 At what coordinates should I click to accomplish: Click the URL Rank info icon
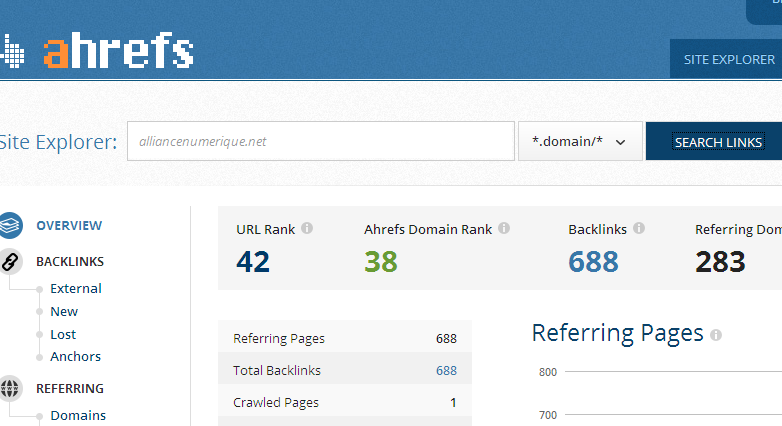(x=307, y=228)
